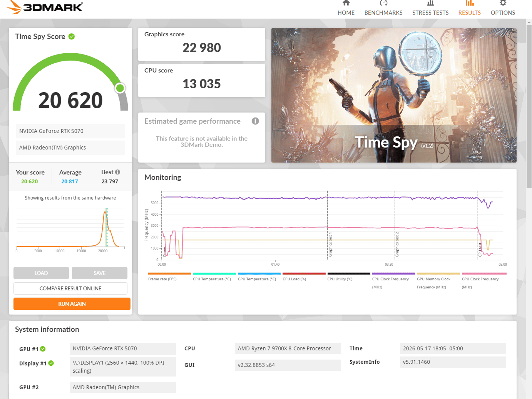Click the System information heading
The image size is (532, 399).
point(47,329)
